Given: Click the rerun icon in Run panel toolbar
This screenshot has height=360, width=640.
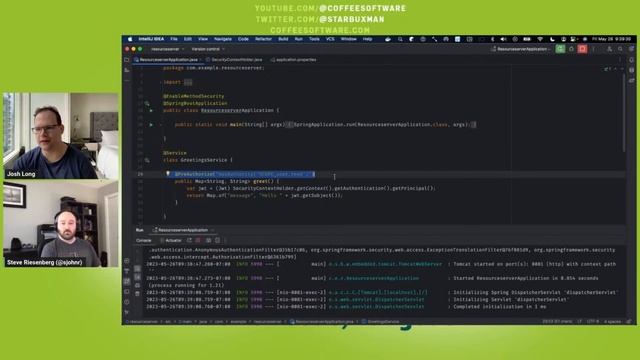Looking at the screenshot, I should point(189,240).
